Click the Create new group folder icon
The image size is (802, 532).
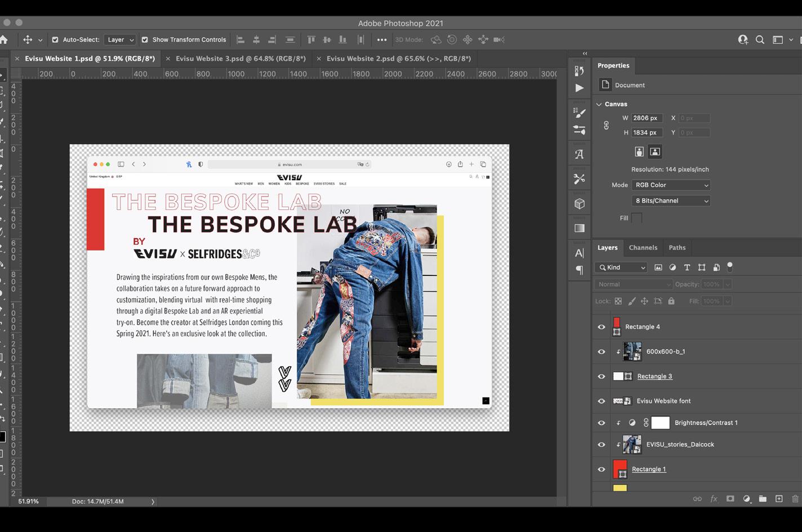[x=763, y=499]
